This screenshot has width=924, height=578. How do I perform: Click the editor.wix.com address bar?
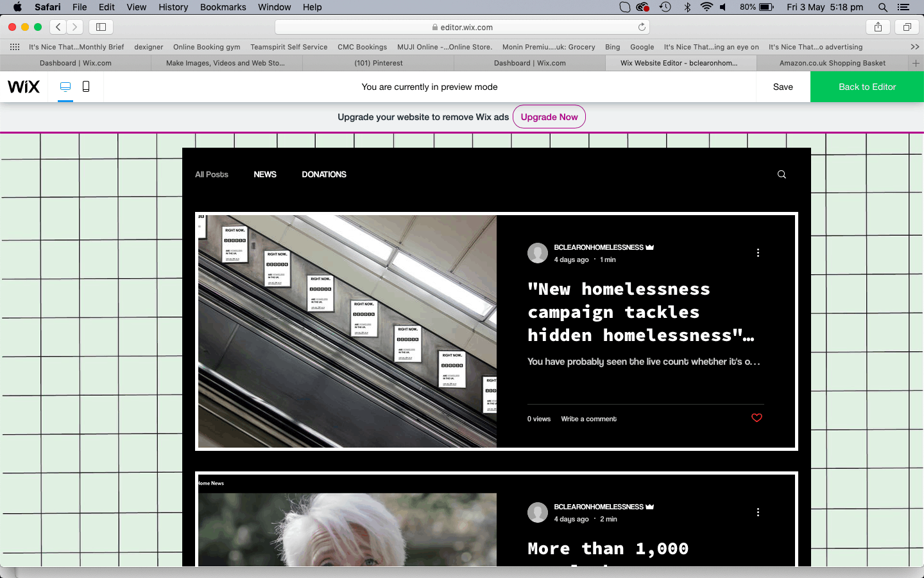(x=462, y=27)
